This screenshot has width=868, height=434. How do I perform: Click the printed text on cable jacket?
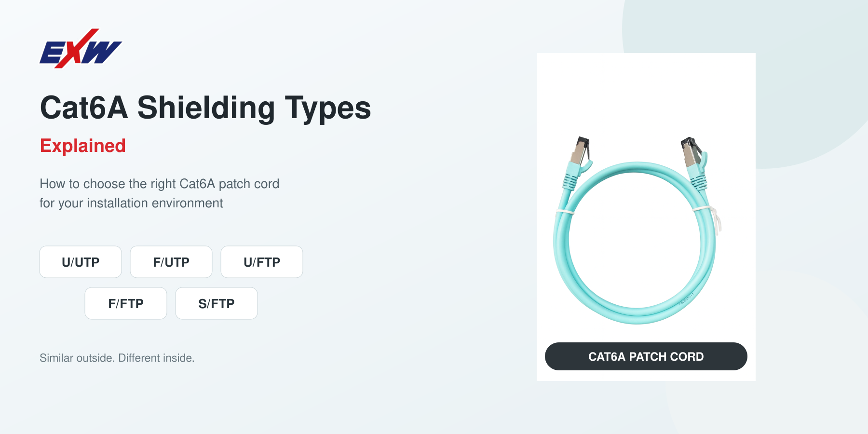click(687, 298)
